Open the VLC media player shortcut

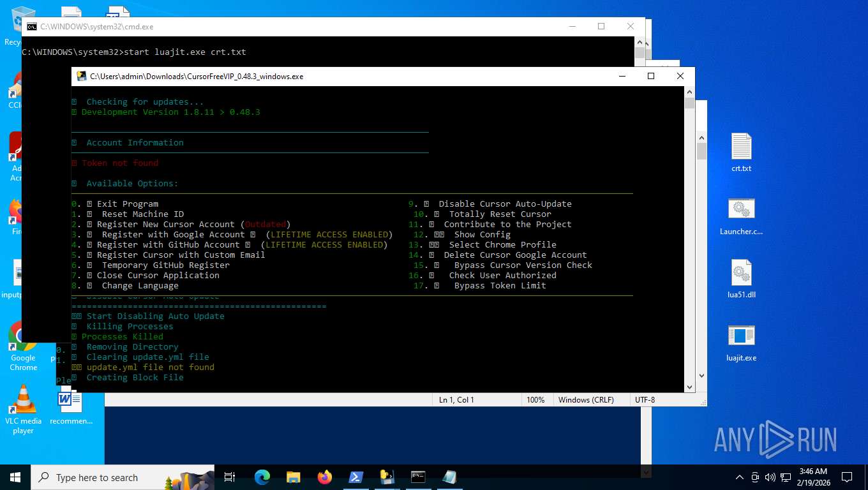click(x=23, y=410)
